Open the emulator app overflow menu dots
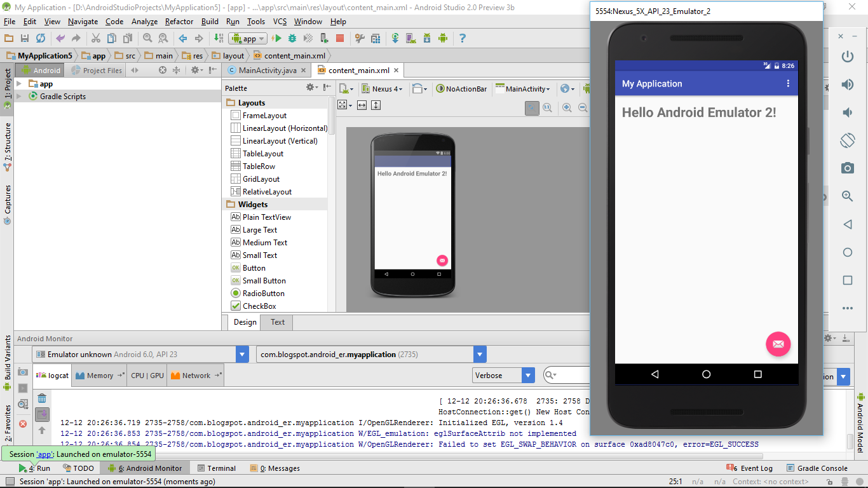 (788, 83)
